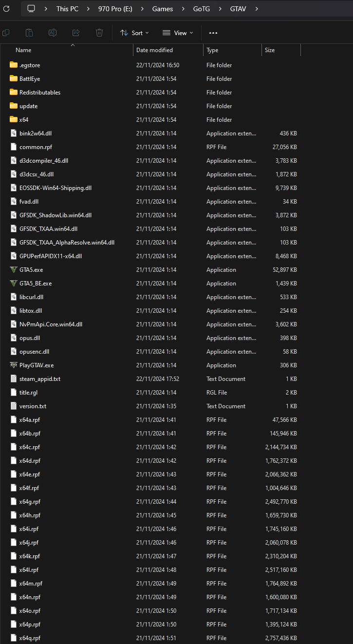Expand the chevron after GTAV in breadcrumb

click(257, 9)
